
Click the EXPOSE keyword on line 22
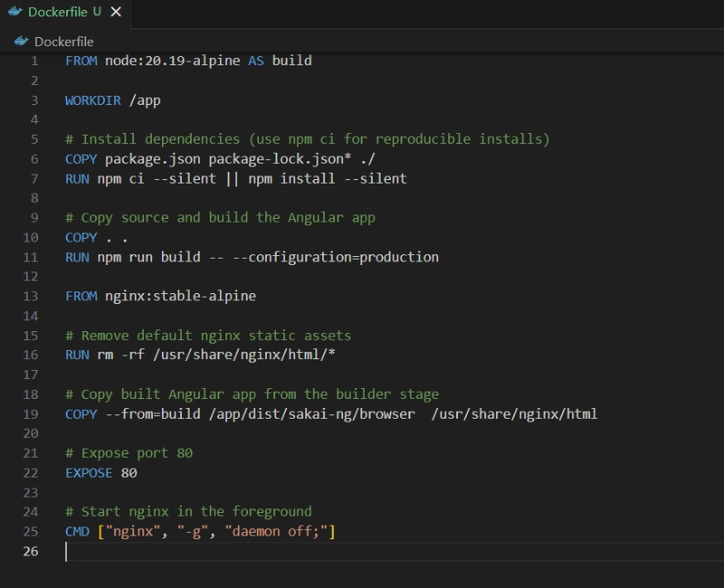(x=89, y=473)
